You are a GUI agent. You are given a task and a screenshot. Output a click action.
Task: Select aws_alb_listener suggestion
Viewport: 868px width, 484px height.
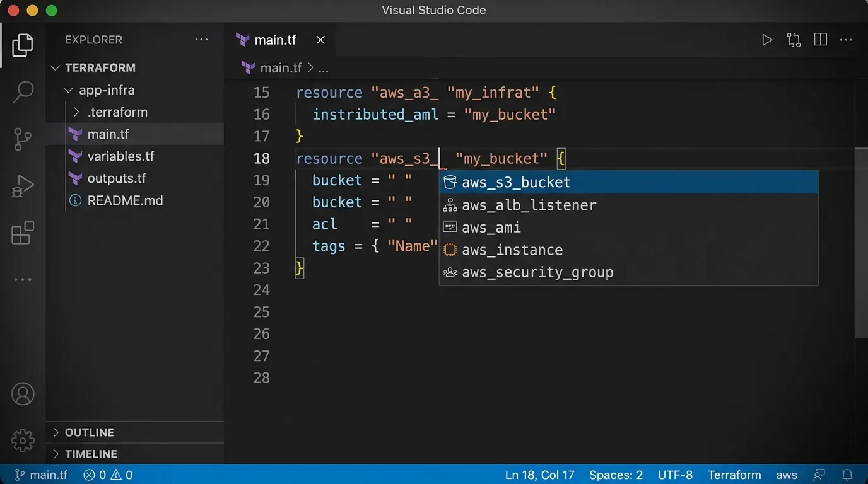click(628, 205)
